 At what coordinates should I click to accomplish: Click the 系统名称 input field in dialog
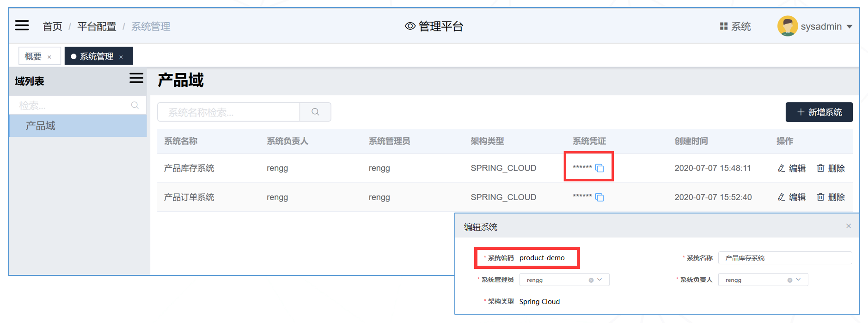[784, 258]
